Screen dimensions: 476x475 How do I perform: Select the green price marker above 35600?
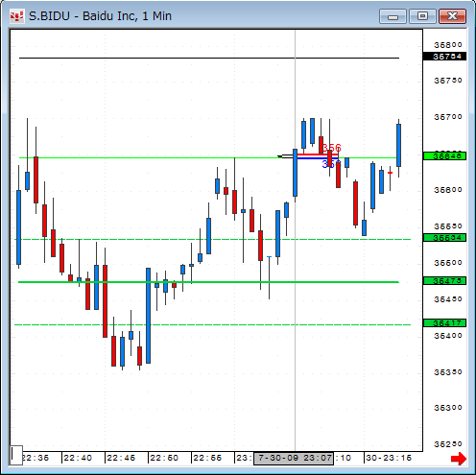pos(444,156)
